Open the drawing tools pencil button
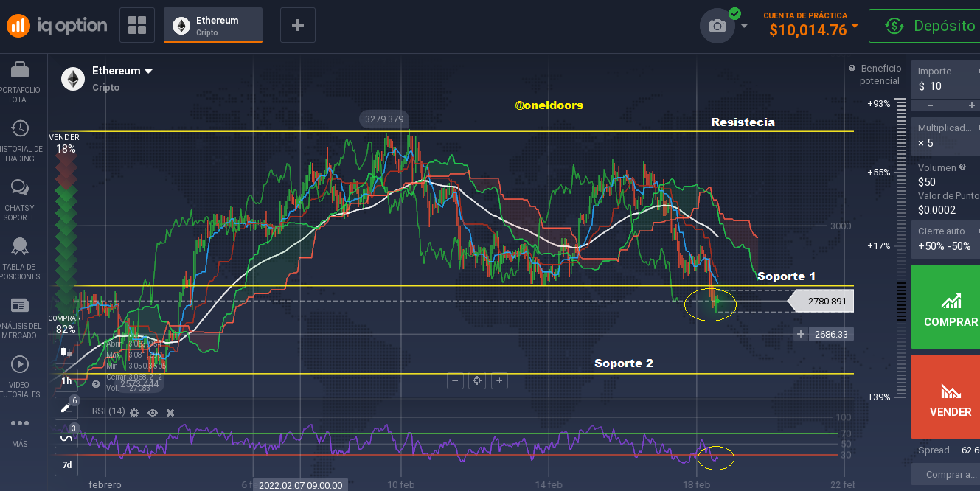This screenshot has height=491, width=980. coord(66,408)
